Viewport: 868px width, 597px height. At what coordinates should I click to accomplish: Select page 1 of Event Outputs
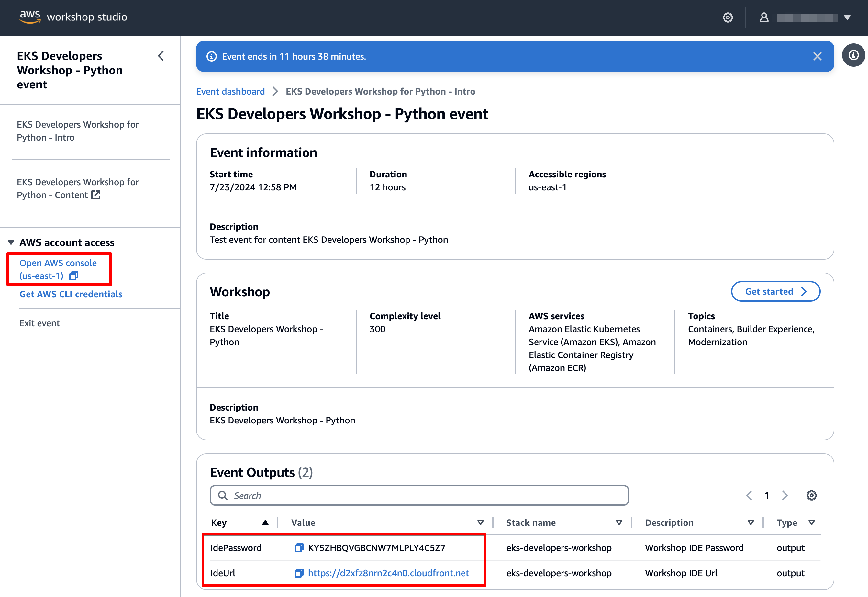point(767,495)
